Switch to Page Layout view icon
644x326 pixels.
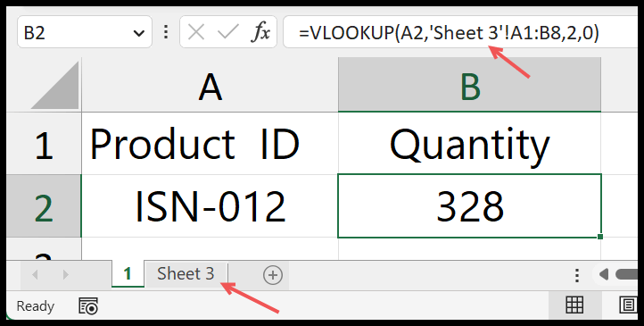[x=628, y=305]
